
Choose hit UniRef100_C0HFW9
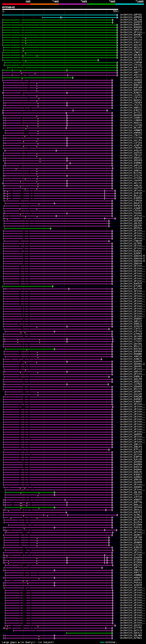[x=131, y=63]
